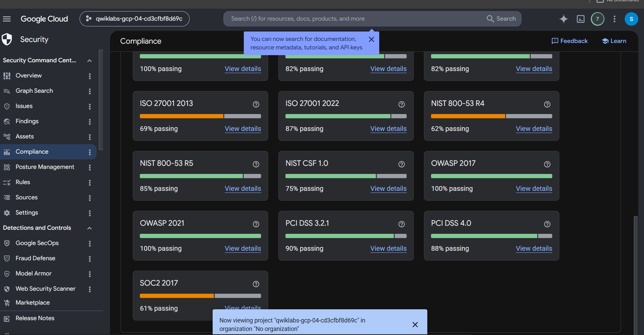The height and width of the screenshot is (335, 644).
Task: Show help for ISO 27001 2022
Action: 402,104
